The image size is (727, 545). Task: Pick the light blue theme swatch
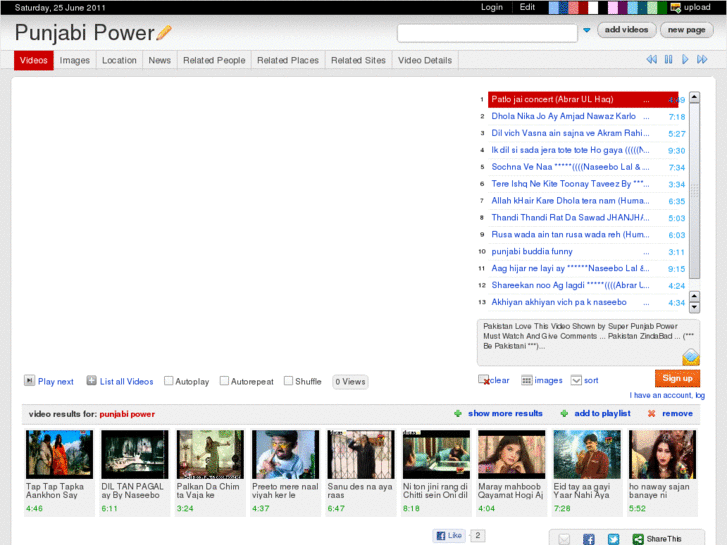[x=554, y=7]
